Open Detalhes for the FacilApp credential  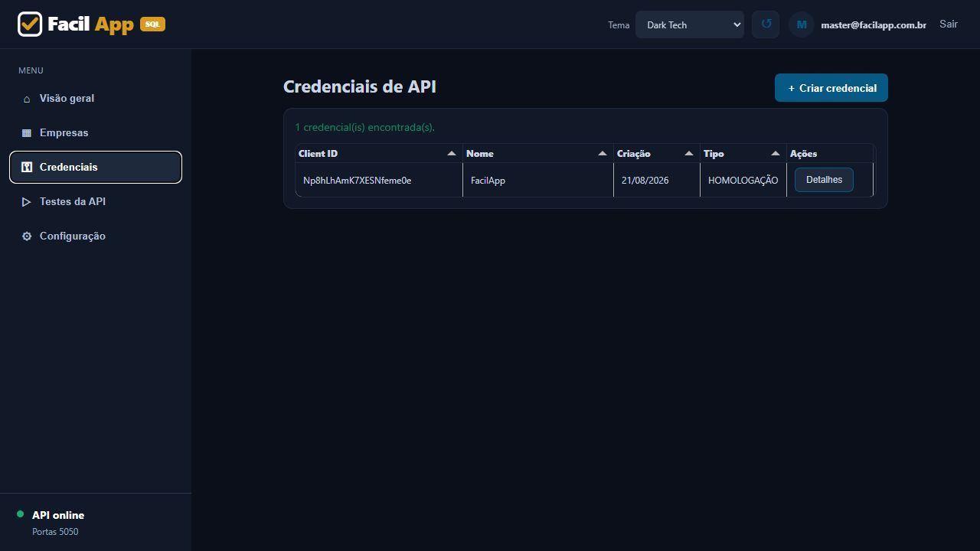click(824, 180)
